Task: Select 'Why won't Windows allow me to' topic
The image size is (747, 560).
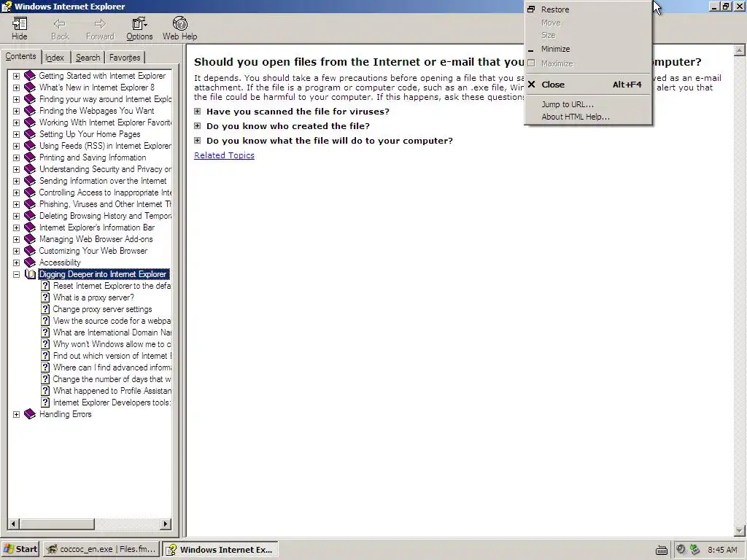Action: [x=112, y=344]
